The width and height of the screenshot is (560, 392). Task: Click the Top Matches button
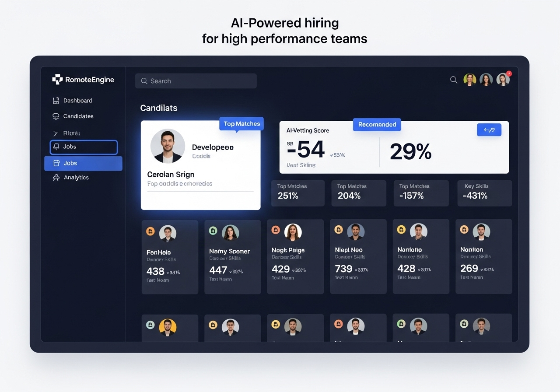click(241, 123)
